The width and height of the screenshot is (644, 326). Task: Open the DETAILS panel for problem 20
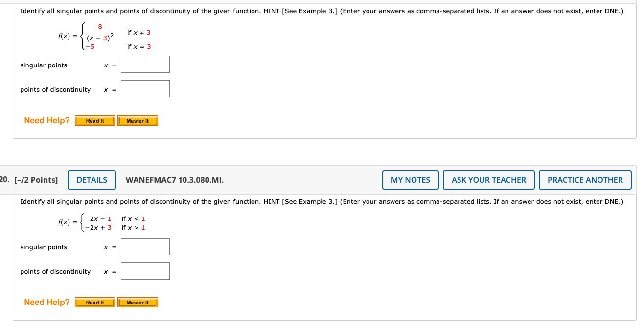click(x=92, y=180)
